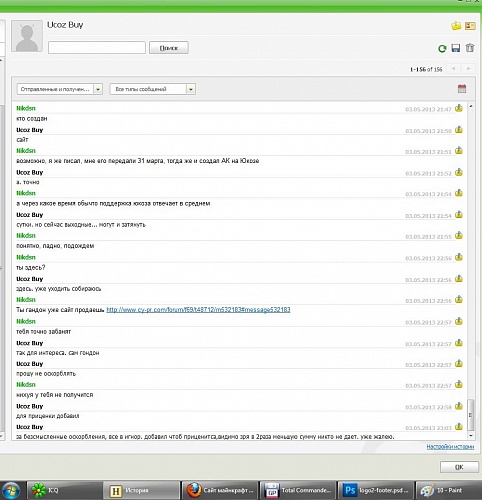Click message icon beside 21:47 entry
Viewport: 482px width, 500px height.
coord(459,108)
